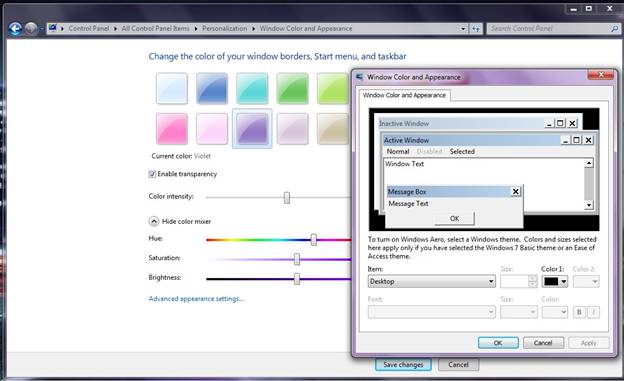Viewport: 624px width, 381px height.
Task: Click Disabled menu in preview window
Action: 429,152
